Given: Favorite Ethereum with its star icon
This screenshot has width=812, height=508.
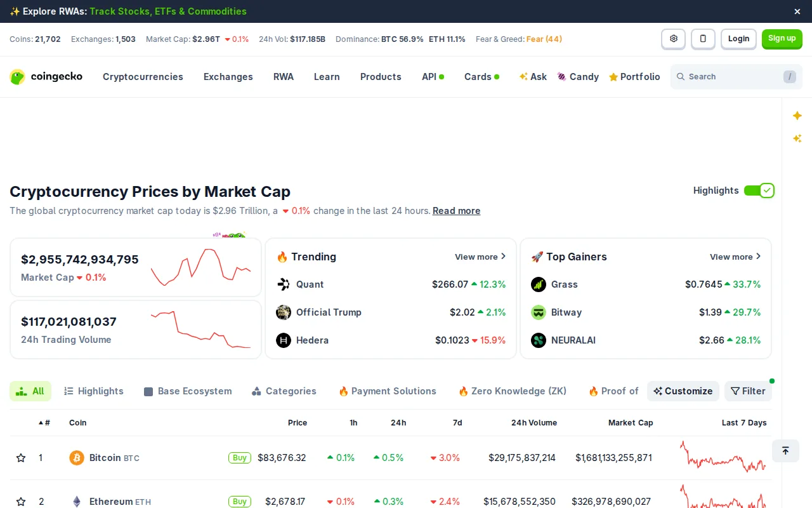Looking at the screenshot, I should (x=21, y=502).
